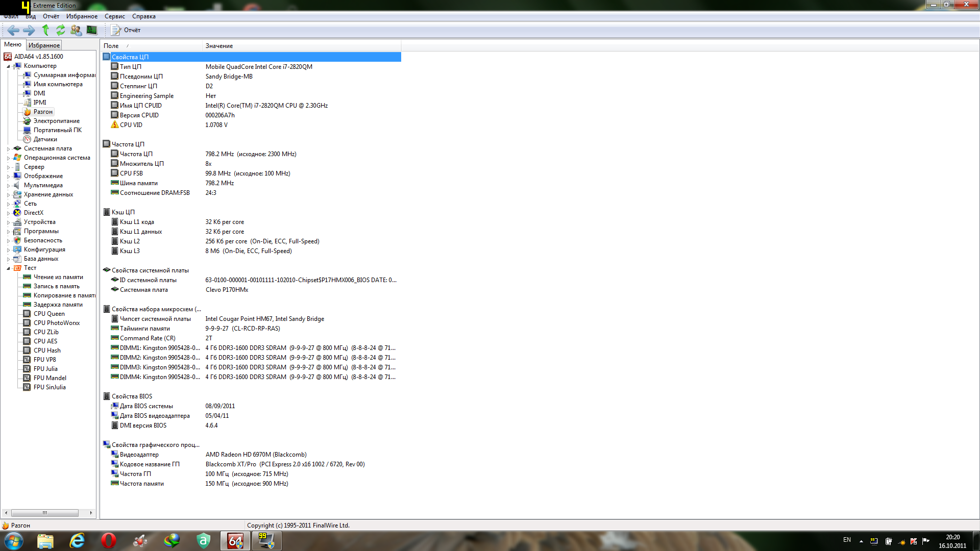
Task: Click the Чтение из памяти benchmark icon
Action: [x=28, y=277]
